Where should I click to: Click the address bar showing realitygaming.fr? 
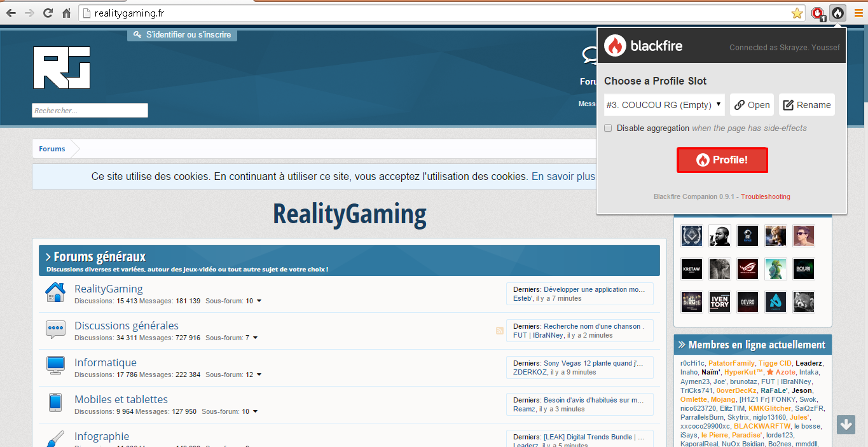[436, 13]
